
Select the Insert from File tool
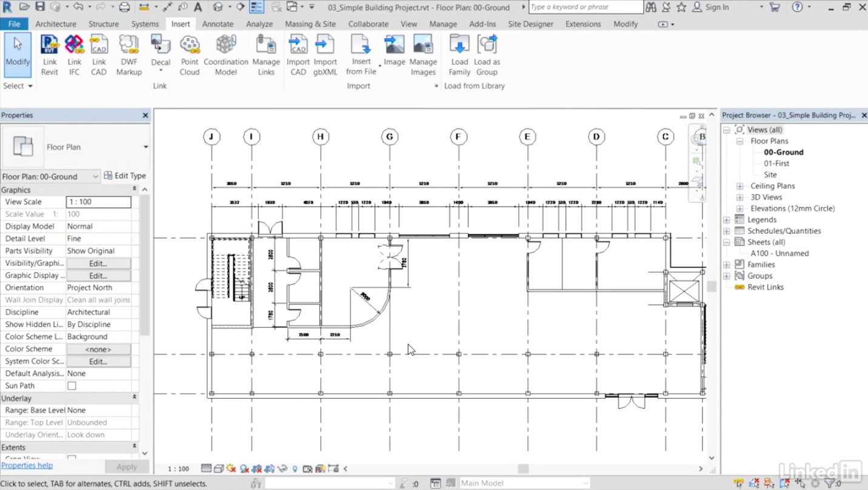(x=361, y=55)
